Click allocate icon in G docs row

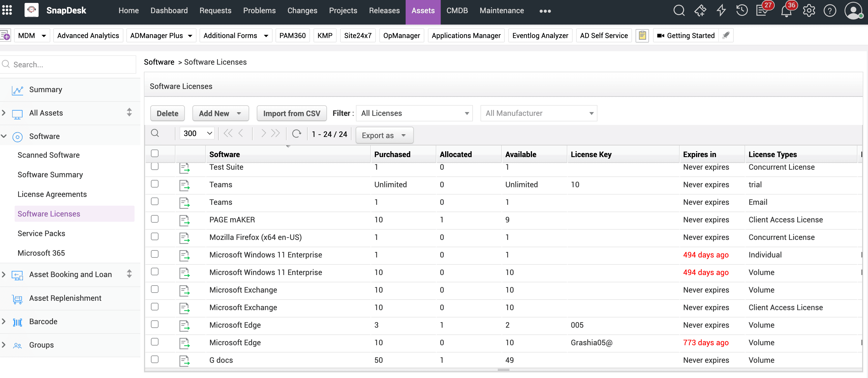[184, 360]
